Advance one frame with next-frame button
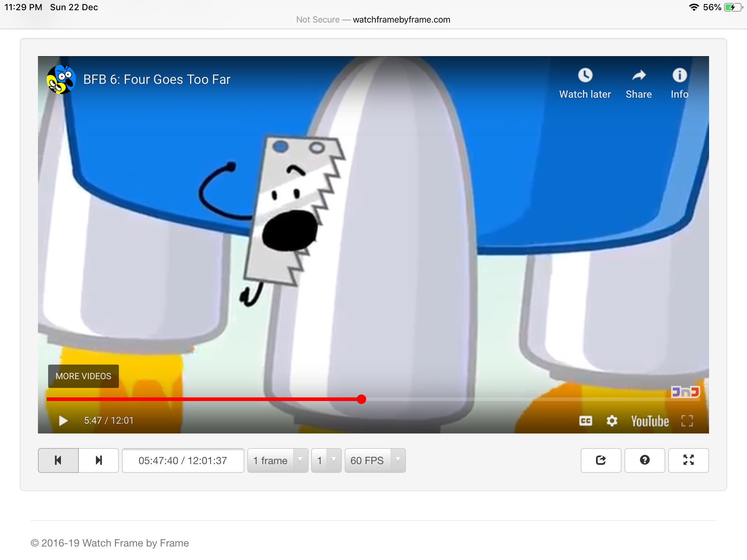The image size is (747, 560). 98,460
